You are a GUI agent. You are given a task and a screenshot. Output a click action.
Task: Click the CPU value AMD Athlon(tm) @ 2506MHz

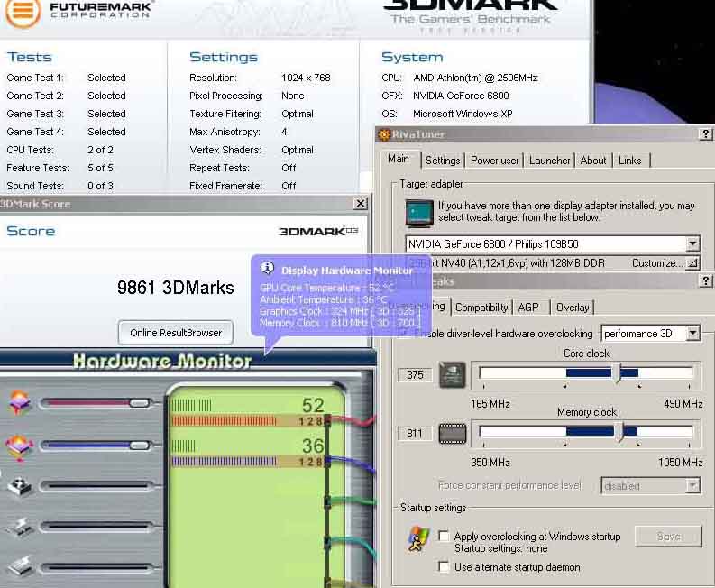point(475,78)
